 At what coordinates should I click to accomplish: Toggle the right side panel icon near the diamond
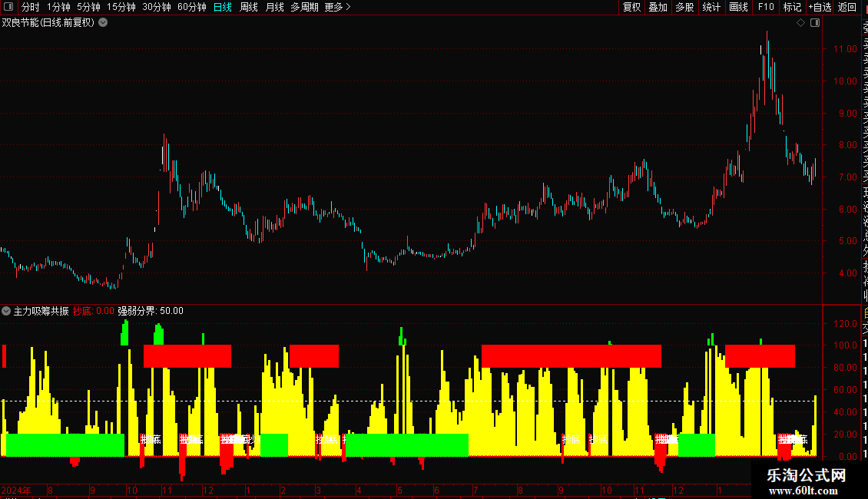[x=815, y=23]
